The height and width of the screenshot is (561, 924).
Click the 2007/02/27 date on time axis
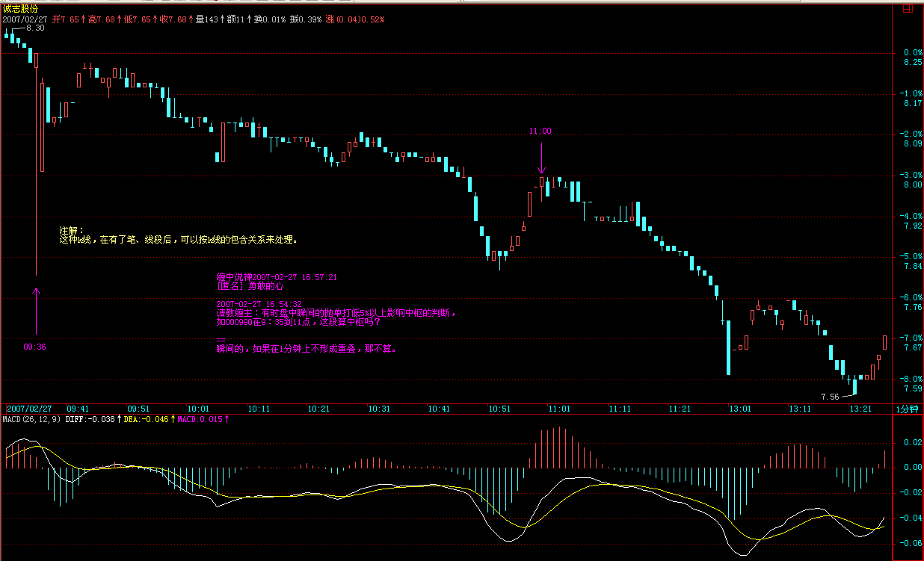pyautogui.click(x=29, y=409)
